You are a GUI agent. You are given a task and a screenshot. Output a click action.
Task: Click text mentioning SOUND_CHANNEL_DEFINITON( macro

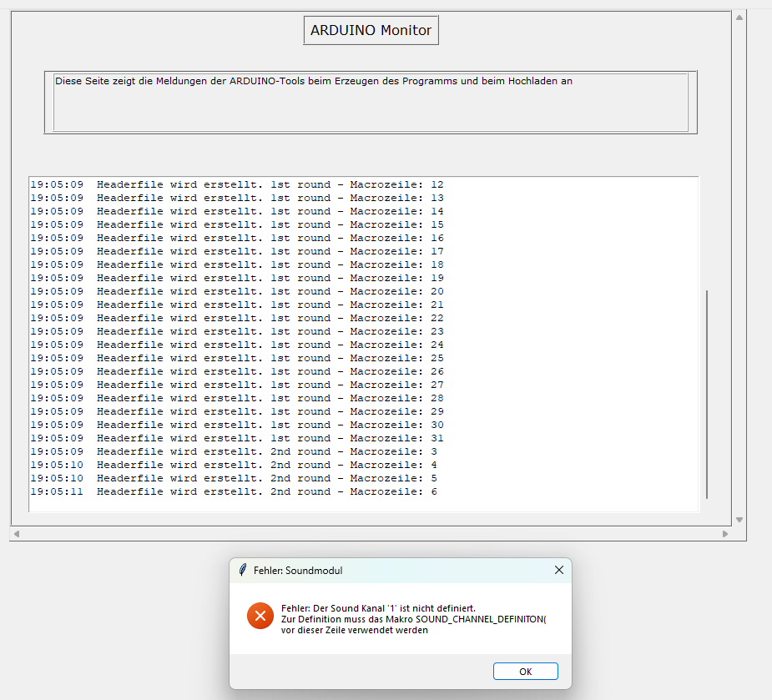point(414,619)
